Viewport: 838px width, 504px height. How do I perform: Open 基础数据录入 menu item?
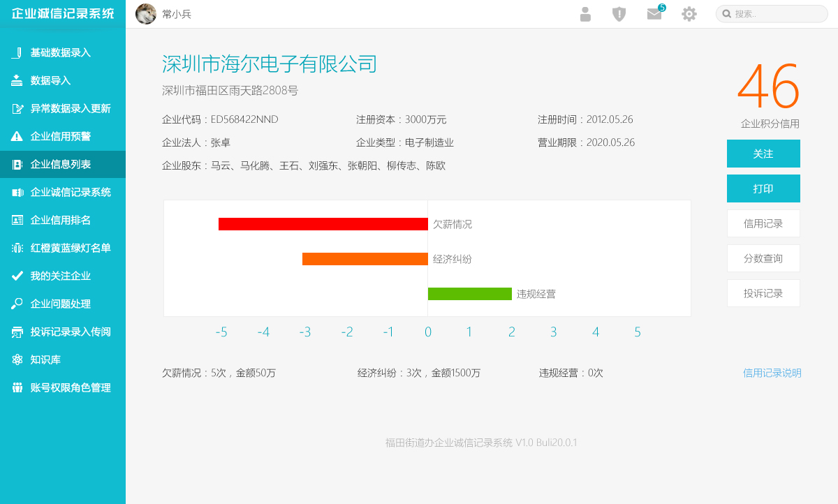coord(63,52)
